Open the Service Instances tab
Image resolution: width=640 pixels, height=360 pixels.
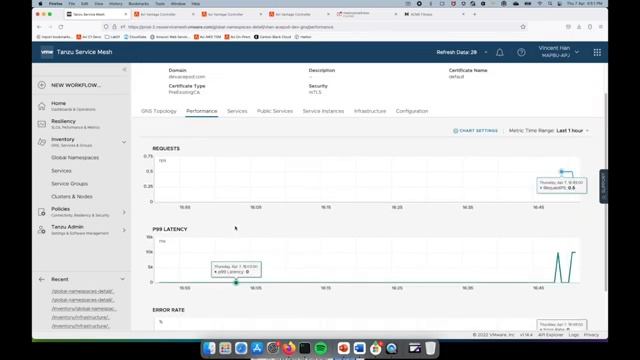click(x=323, y=111)
